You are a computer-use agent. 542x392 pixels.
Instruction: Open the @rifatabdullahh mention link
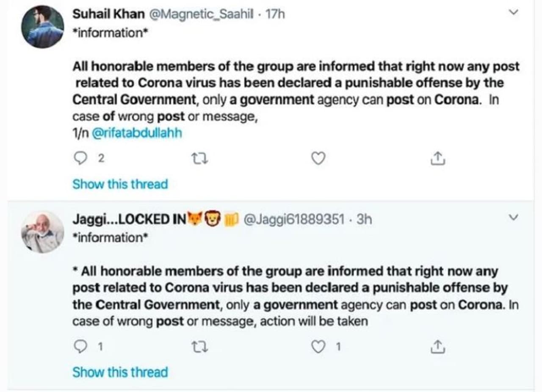(137, 133)
